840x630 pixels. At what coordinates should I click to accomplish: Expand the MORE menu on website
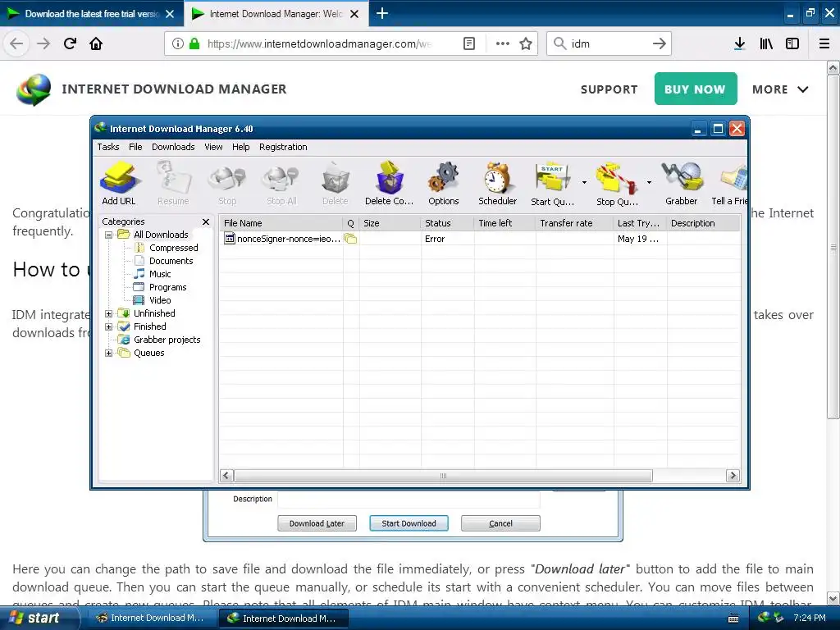point(780,89)
